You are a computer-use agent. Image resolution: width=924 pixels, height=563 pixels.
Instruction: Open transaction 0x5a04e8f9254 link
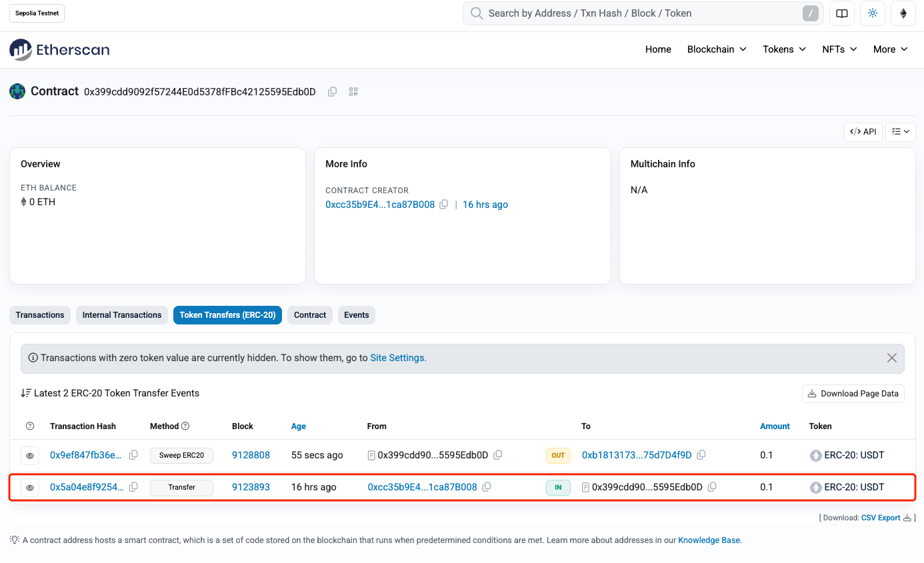point(87,487)
